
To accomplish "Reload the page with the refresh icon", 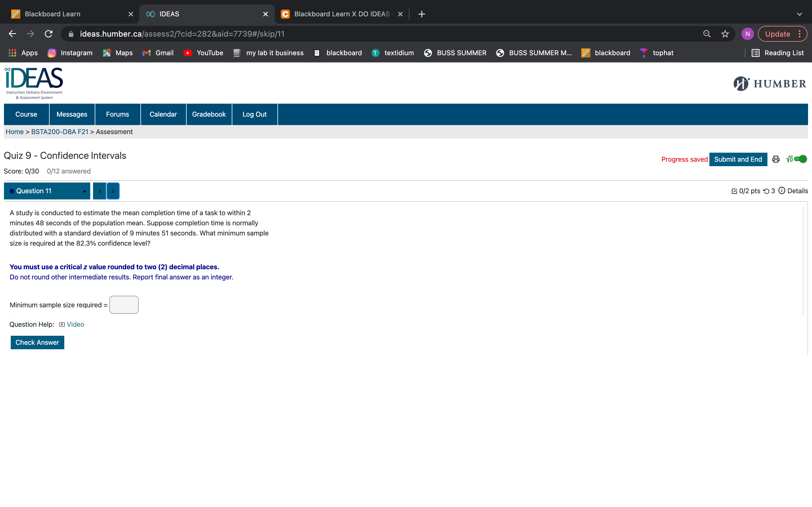I will [x=49, y=34].
